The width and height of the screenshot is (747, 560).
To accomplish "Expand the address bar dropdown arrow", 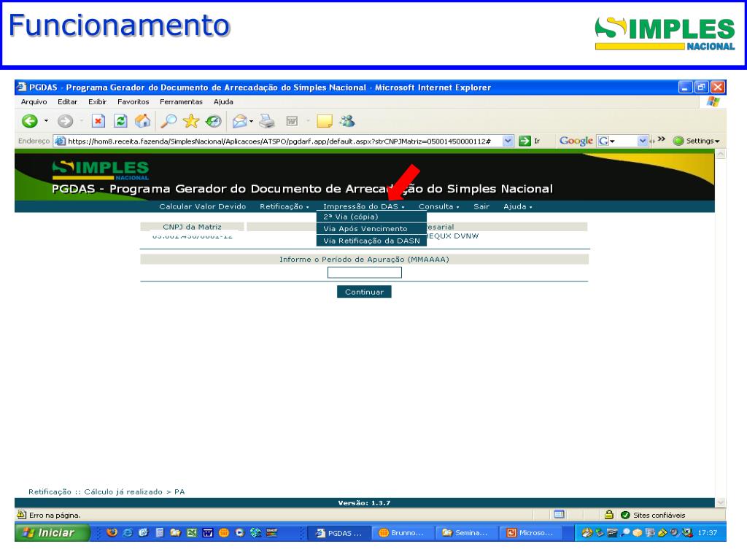I will click(x=508, y=141).
